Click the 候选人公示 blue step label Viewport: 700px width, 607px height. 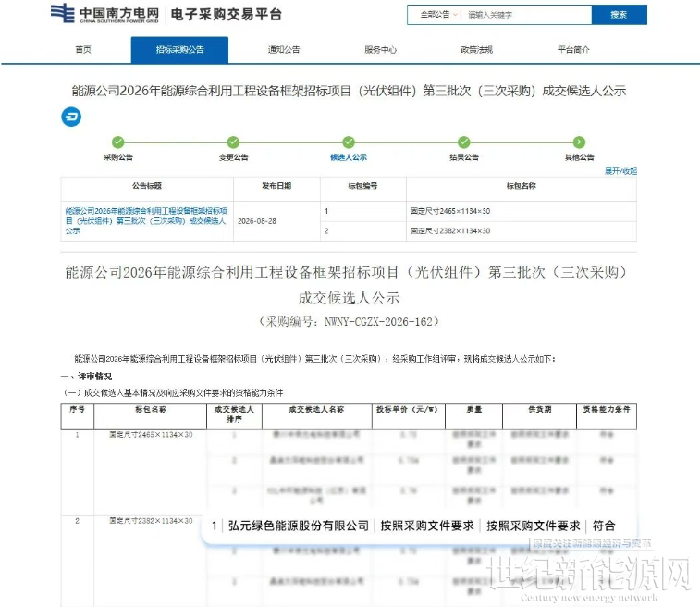click(x=349, y=157)
